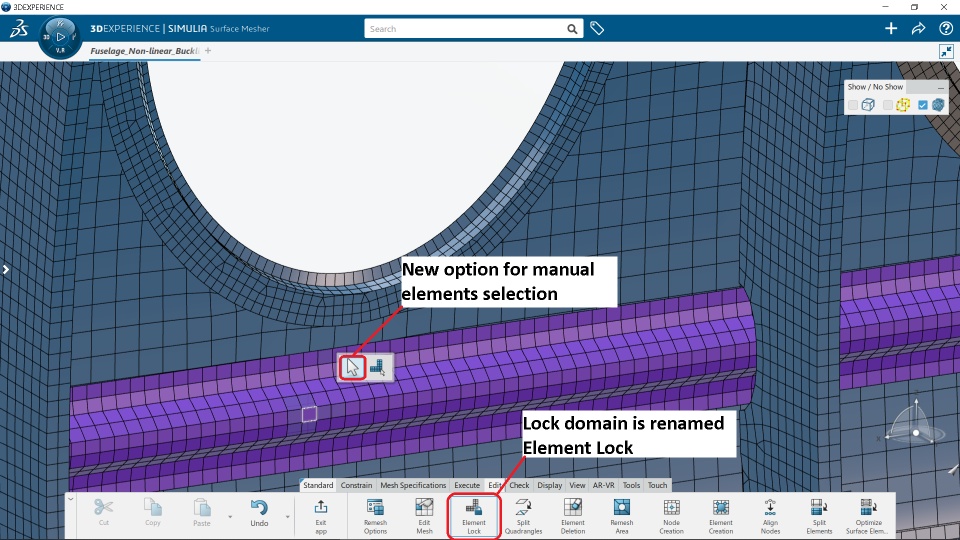Click the geometry cube icon in Show panel
This screenshot has height=540, width=960.
pyautogui.click(x=868, y=105)
